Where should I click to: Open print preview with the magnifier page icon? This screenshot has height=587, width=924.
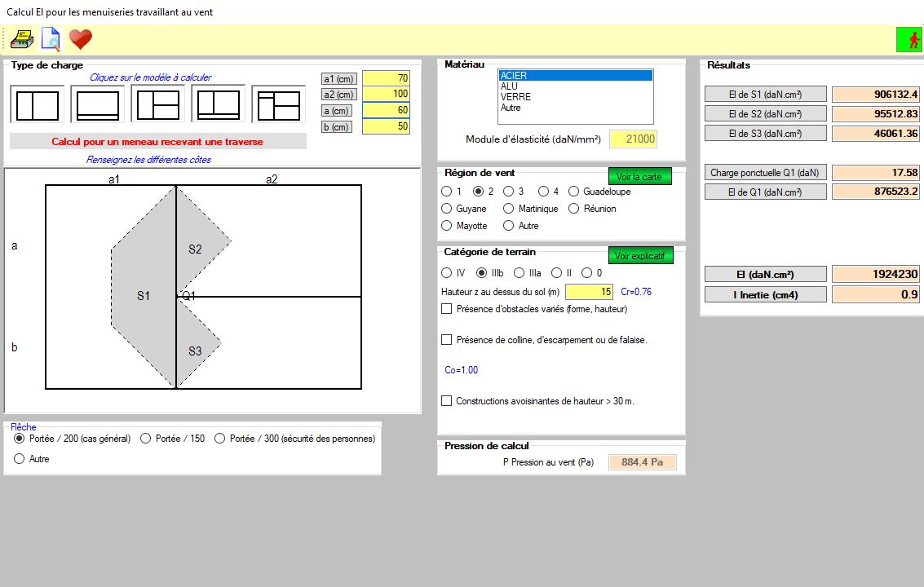tap(51, 38)
